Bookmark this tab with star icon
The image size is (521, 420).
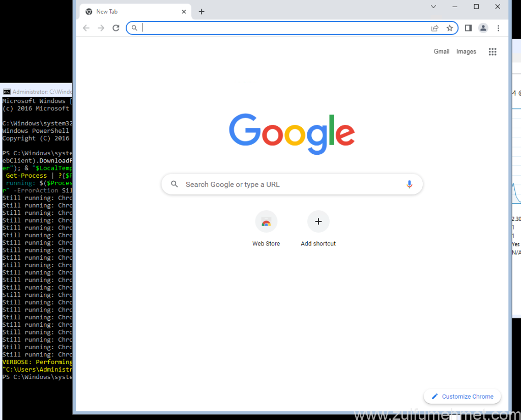(x=450, y=28)
